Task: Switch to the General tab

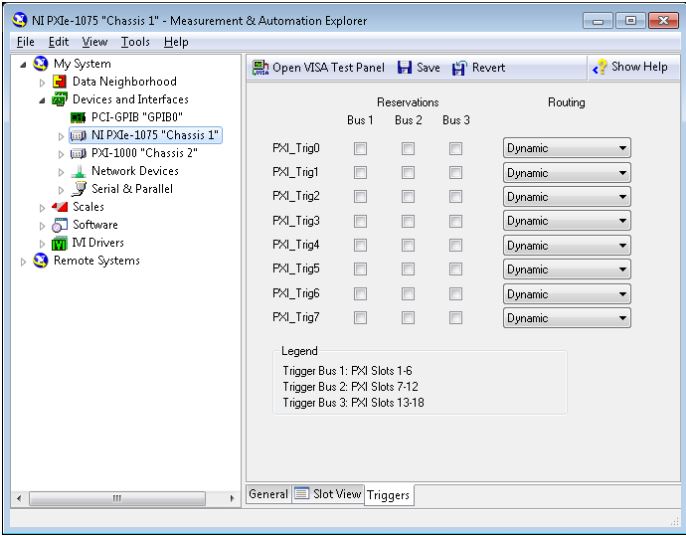Action: tap(268, 494)
